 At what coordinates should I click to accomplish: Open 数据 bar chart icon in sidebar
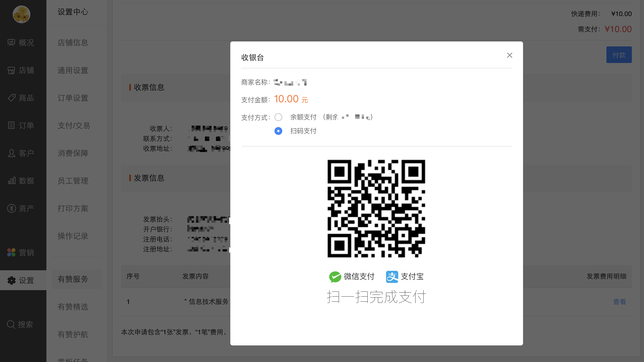pyautogui.click(x=11, y=181)
